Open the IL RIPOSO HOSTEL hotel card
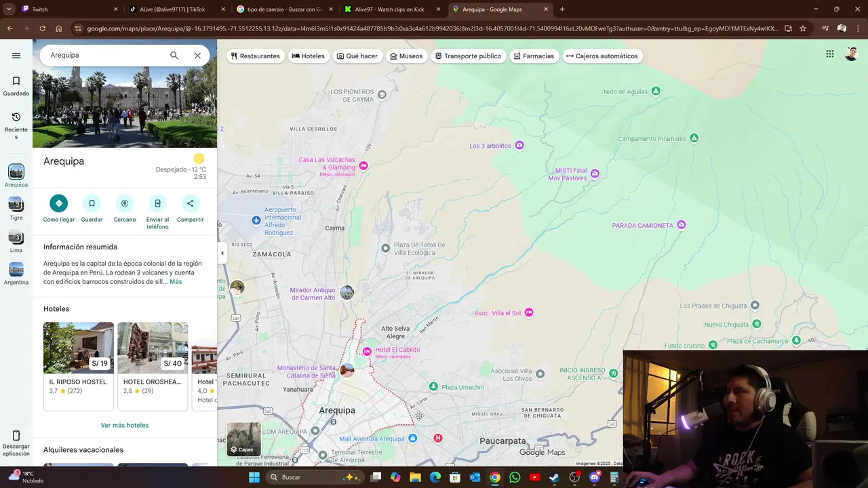The width and height of the screenshot is (868, 488). (79, 366)
